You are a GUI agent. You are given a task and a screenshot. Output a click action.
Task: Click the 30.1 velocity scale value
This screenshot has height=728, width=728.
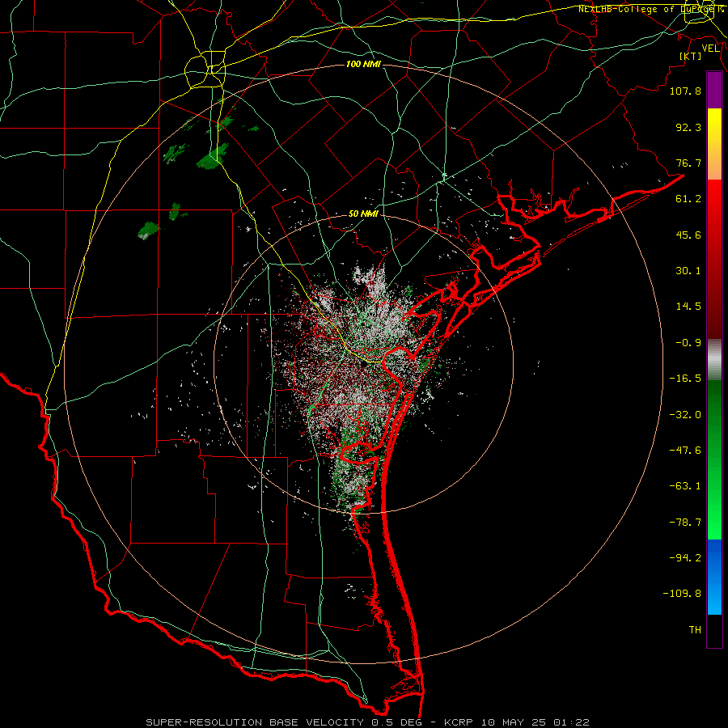pyautogui.click(x=688, y=271)
